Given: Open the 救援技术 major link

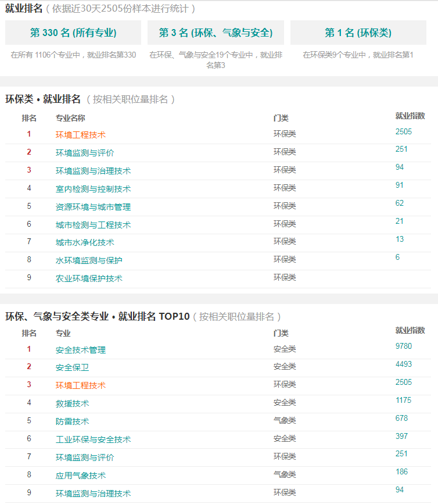Looking at the screenshot, I should click(x=72, y=403).
